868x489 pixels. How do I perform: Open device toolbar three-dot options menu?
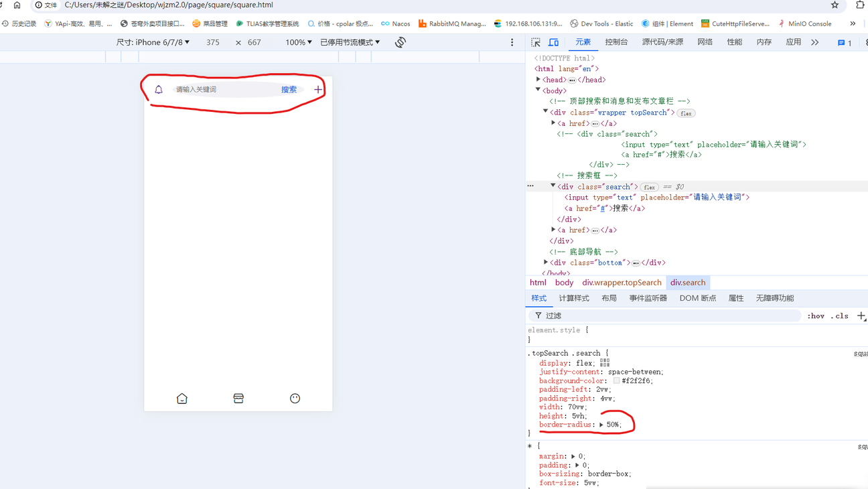[x=512, y=42]
